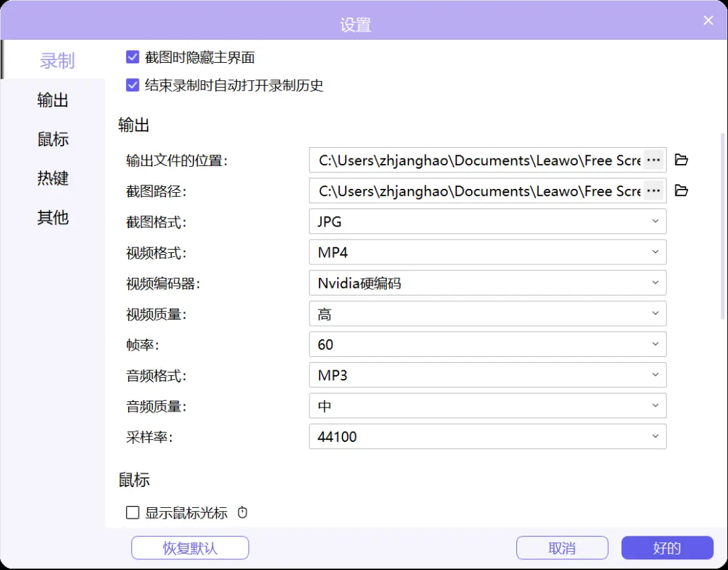Enable the show mouse cursor checkbox
The image size is (728, 570).
pyautogui.click(x=132, y=513)
